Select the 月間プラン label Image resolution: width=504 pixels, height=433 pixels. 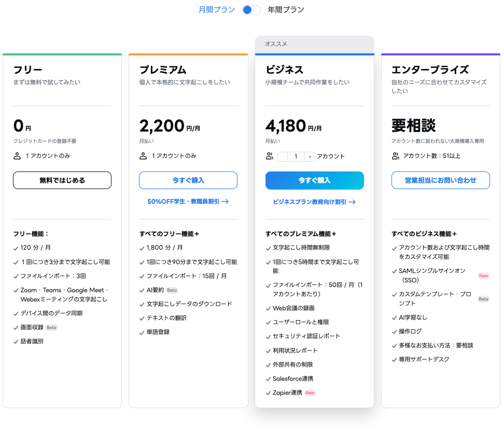pyautogui.click(x=217, y=10)
